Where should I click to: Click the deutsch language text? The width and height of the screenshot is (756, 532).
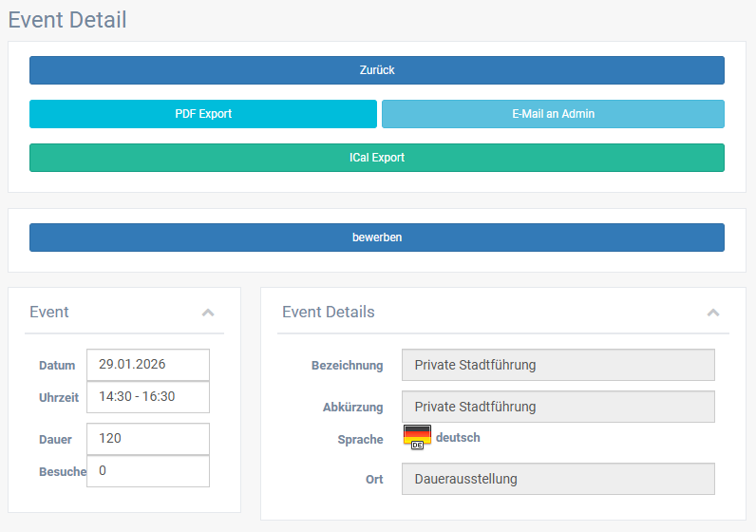pos(458,438)
